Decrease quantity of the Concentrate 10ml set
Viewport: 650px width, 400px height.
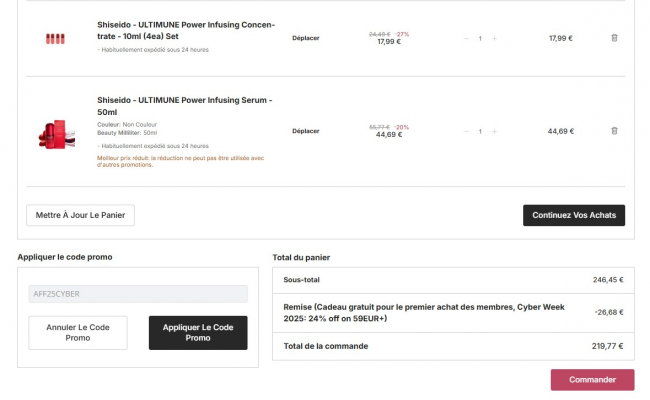[465, 38]
